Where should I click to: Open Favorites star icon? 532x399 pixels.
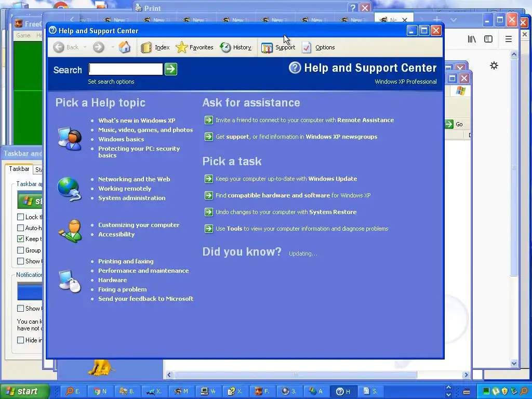[181, 47]
